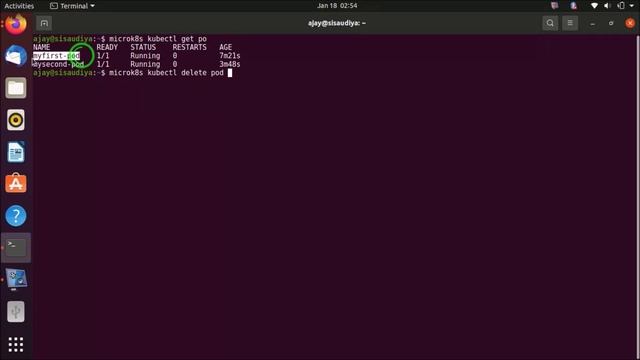640x360 pixels.
Task: Expand the Terminal app menu
Action: (x=72, y=6)
